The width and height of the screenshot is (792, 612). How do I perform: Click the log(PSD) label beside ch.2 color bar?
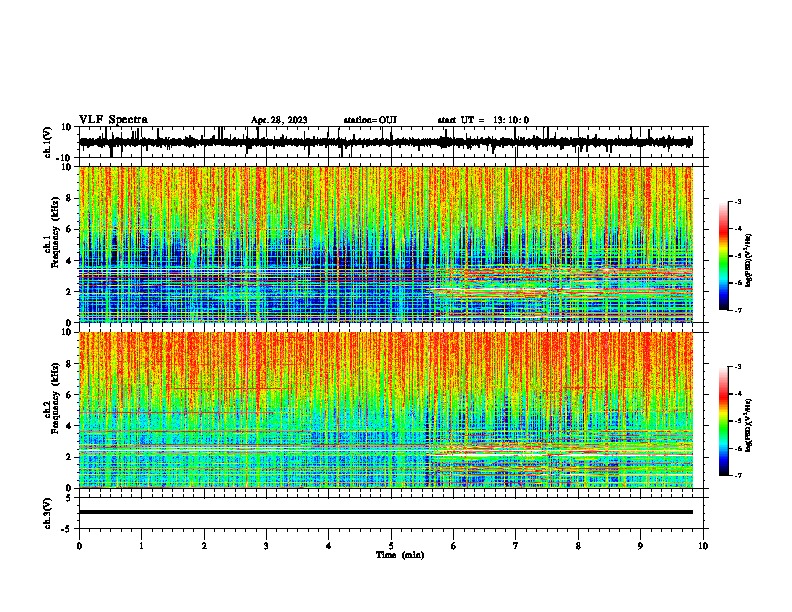tap(749, 426)
